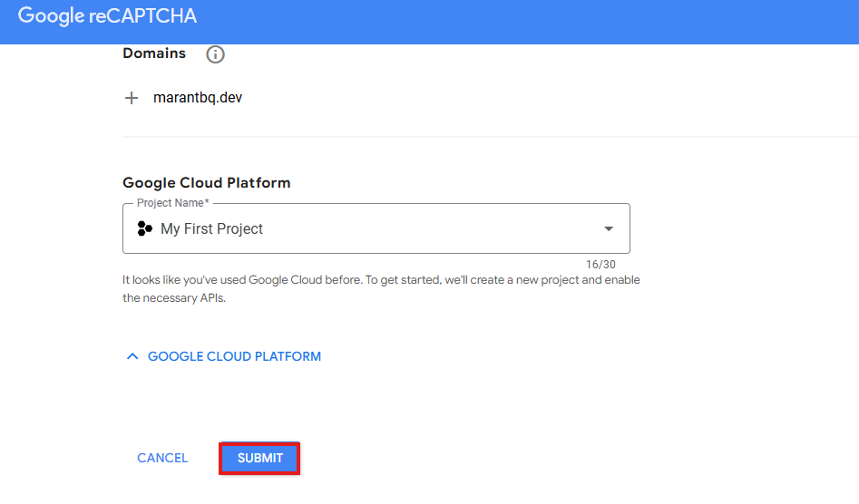Click the Project Name* field label

(x=172, y=203)
